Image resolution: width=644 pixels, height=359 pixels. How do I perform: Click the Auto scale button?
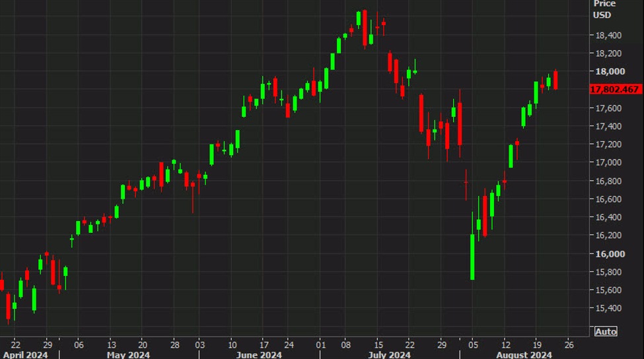[606, 331]
